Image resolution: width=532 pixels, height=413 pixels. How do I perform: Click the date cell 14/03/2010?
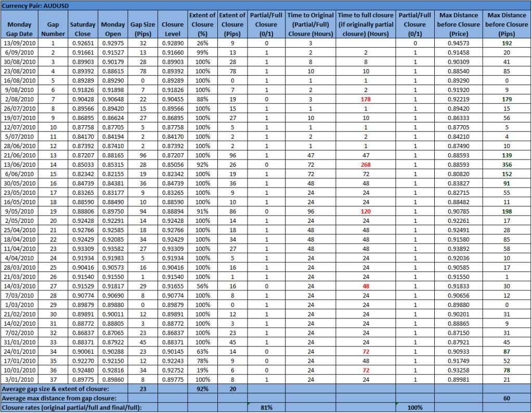click(19, 286)
